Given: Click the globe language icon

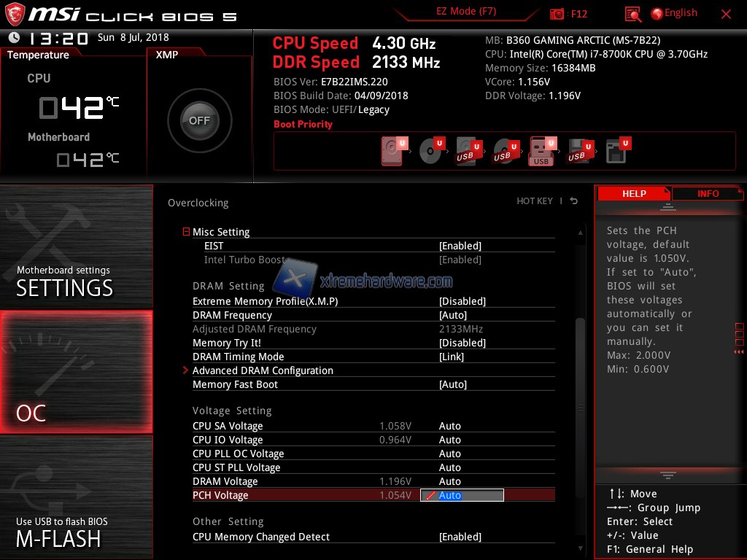Looking at the screenshot, I should tap(657, 13).
